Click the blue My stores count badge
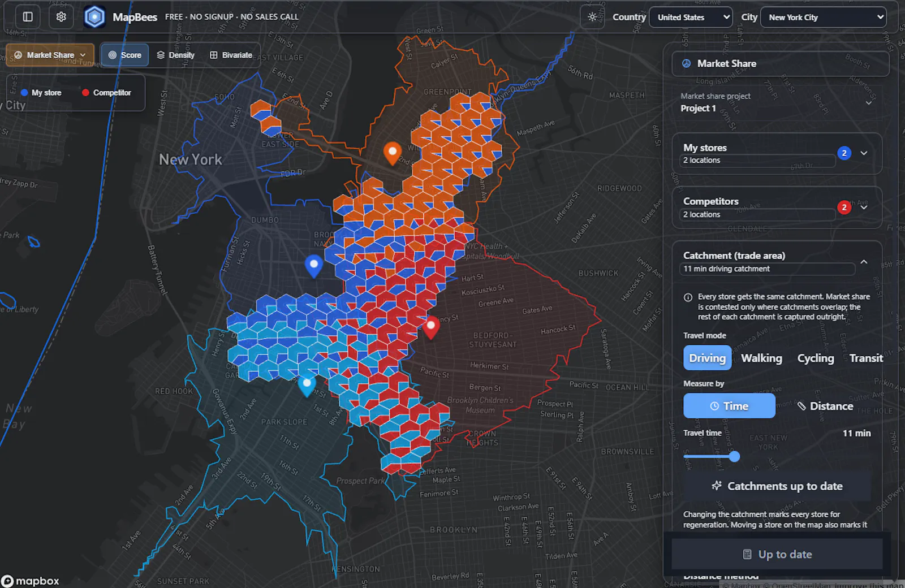The image size is (905, 588). (x=844, y=153)
